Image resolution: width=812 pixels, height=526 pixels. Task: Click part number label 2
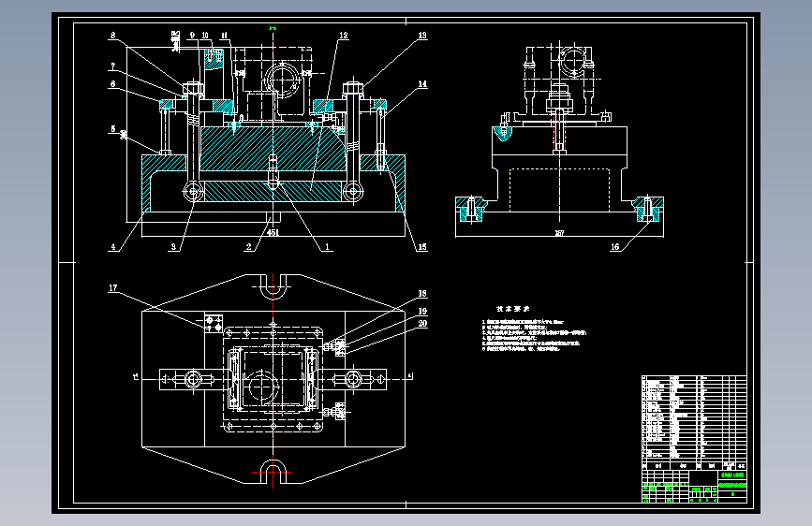pyautogui.click(x=248, y=247)
